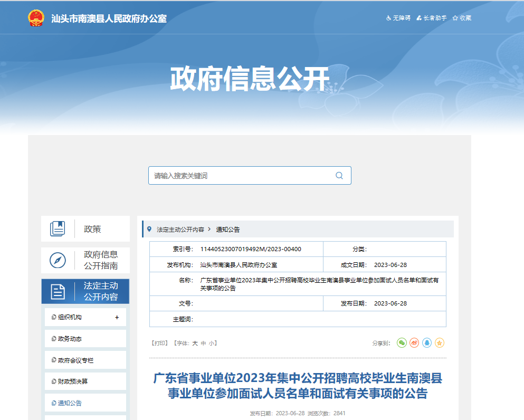524x420 pixels.
Task: Open 无障碍 accessibility mode
Action: [398, 18]
